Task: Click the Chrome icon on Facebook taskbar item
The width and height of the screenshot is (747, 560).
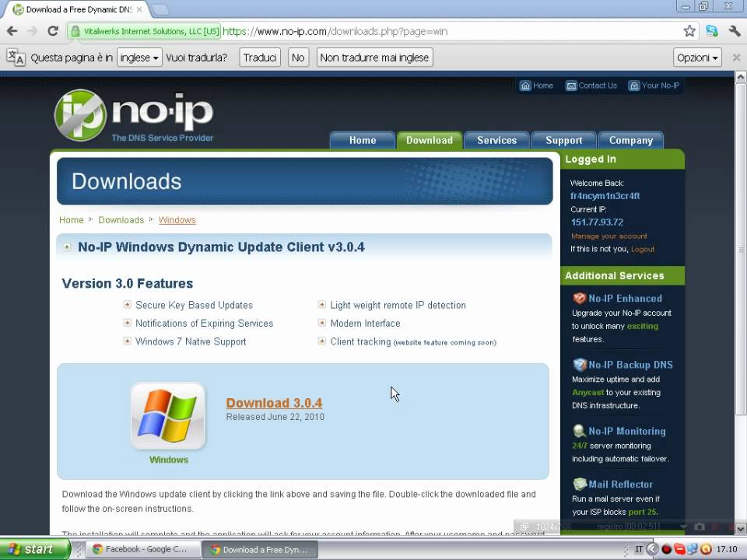Action: 98,549
